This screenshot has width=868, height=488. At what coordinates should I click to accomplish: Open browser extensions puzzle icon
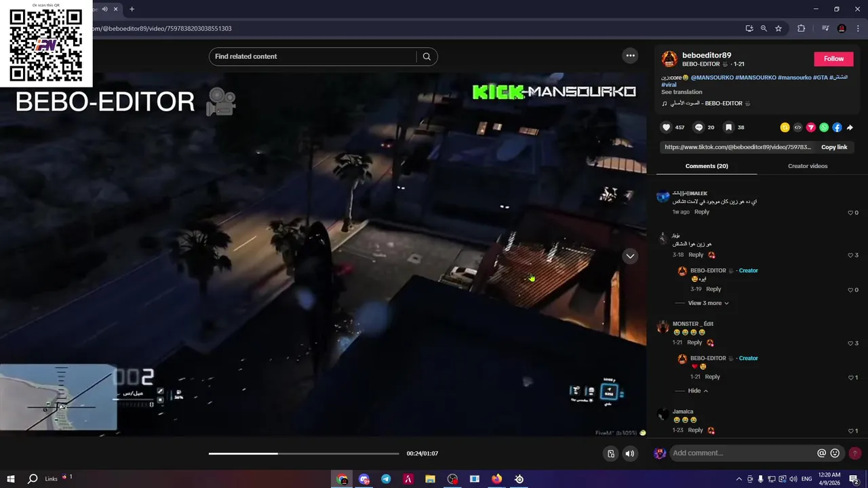coord(801,28)
